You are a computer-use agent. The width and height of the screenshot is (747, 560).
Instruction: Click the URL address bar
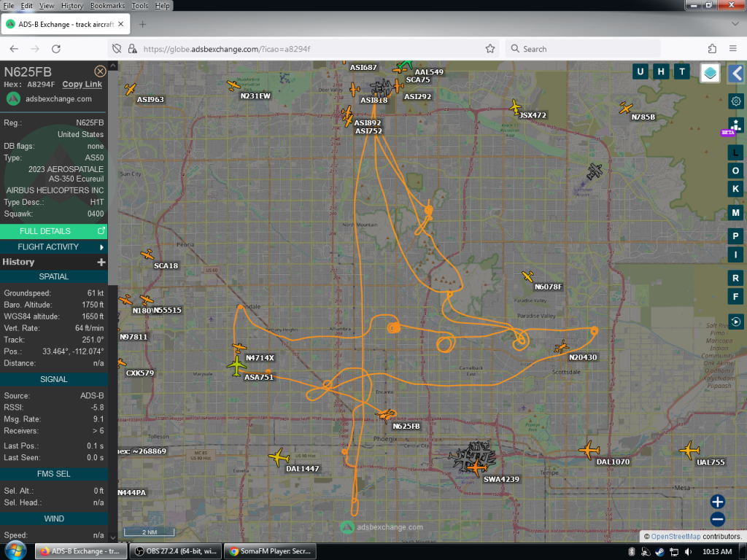pos(305,49)
